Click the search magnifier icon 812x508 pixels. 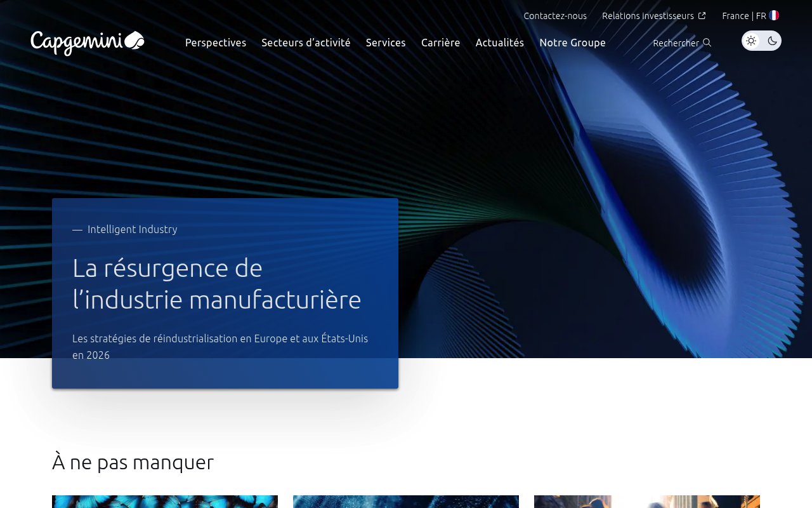coord(707,43)
